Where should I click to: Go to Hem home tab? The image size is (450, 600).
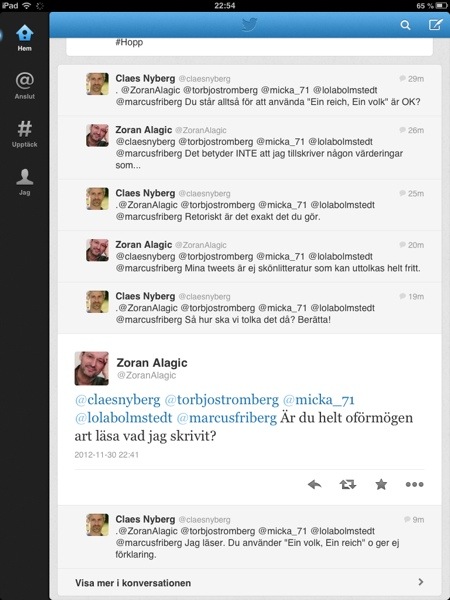coord(24,38)
